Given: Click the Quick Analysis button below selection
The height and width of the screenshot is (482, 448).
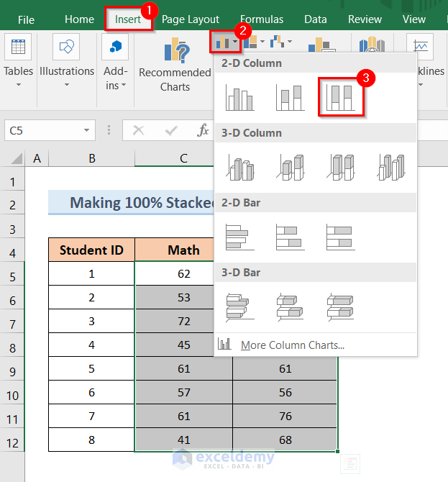Looking at the screenshot, I should click(350, 463).
